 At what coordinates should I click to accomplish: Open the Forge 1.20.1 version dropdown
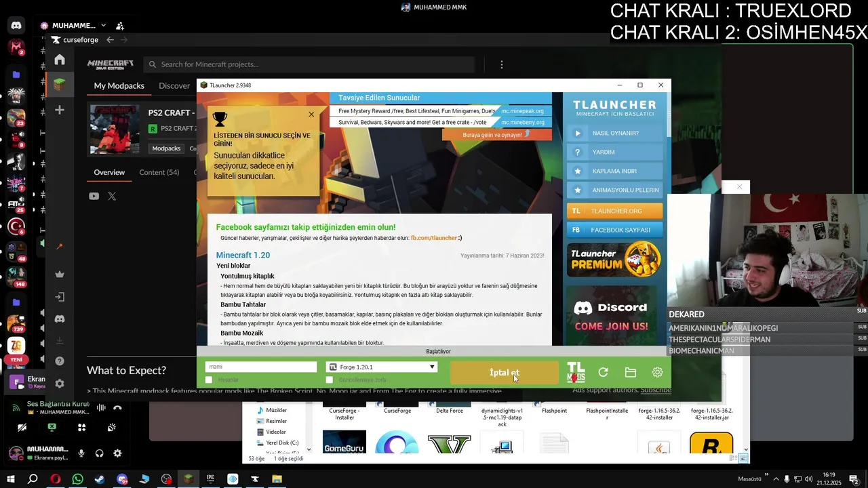(382, 367)
